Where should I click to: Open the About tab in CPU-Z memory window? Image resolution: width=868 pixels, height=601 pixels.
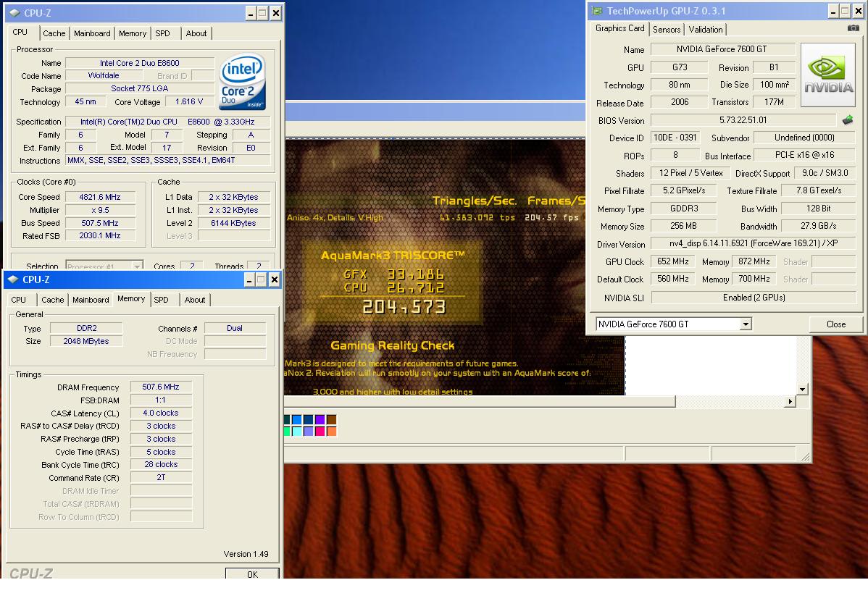tap(195, 300)
